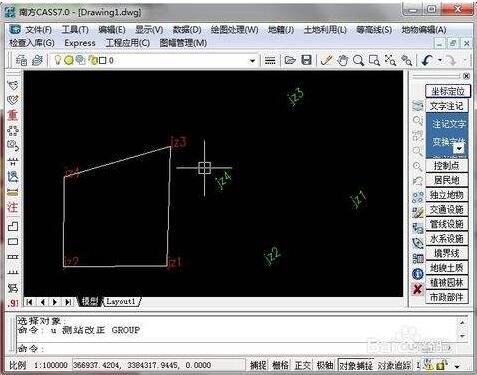Toggle 正交 ortho mode in status bar
The width and height of the screenshot is (477, 375).
tap(302, 365)
